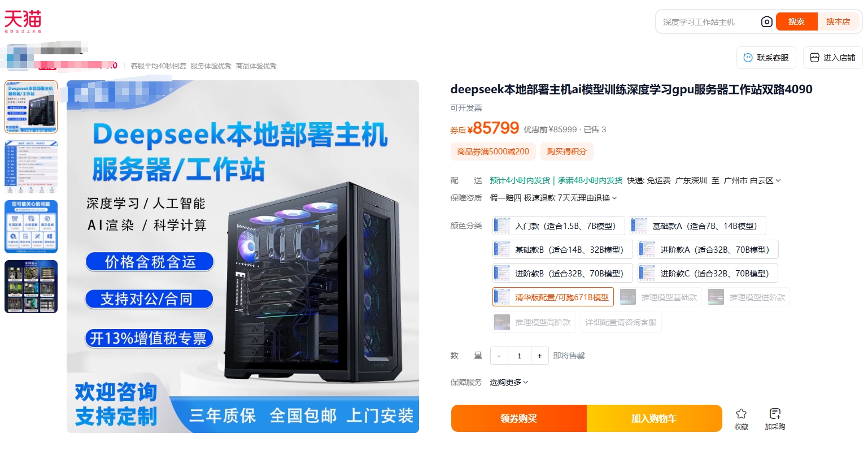Viewport: 868px width, 450px height.
Task: Choose the 进阶款C（适合32B、70B模型） option
Action: [x=708, y=273]
